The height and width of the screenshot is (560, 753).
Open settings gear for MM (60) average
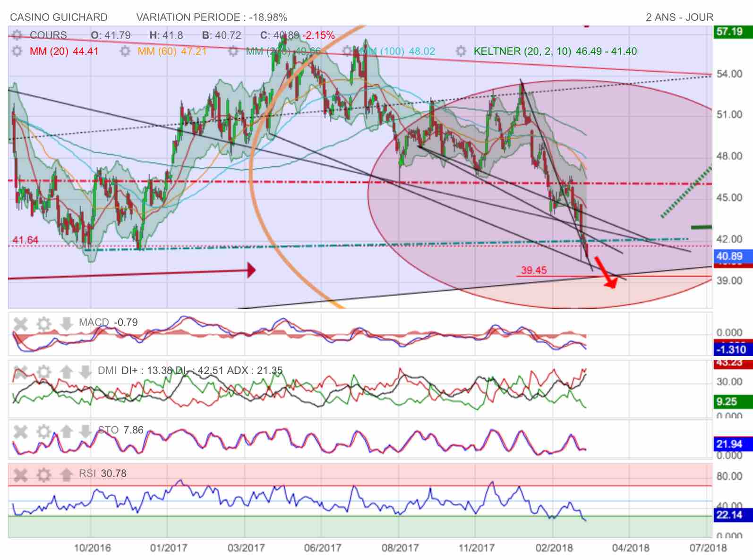(x=125, y=51)
